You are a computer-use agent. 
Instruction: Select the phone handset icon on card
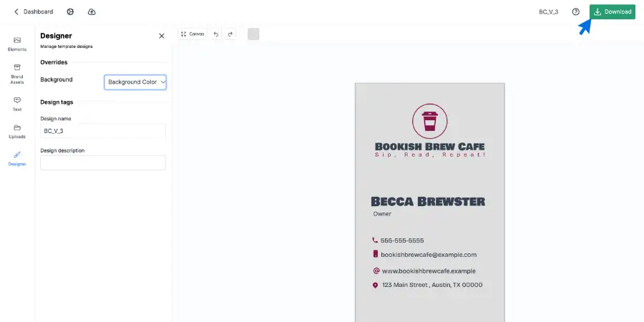(375, 240)
